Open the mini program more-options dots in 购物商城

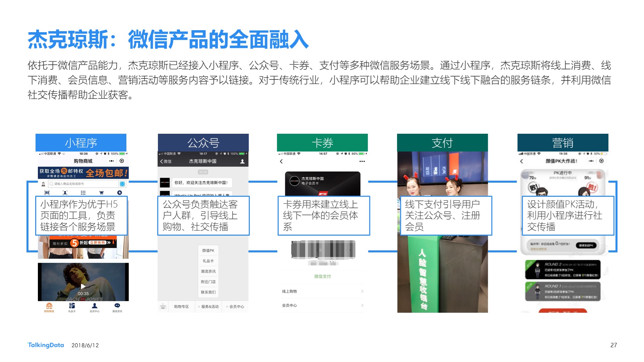pyautogui.click(x=112, y=161)
